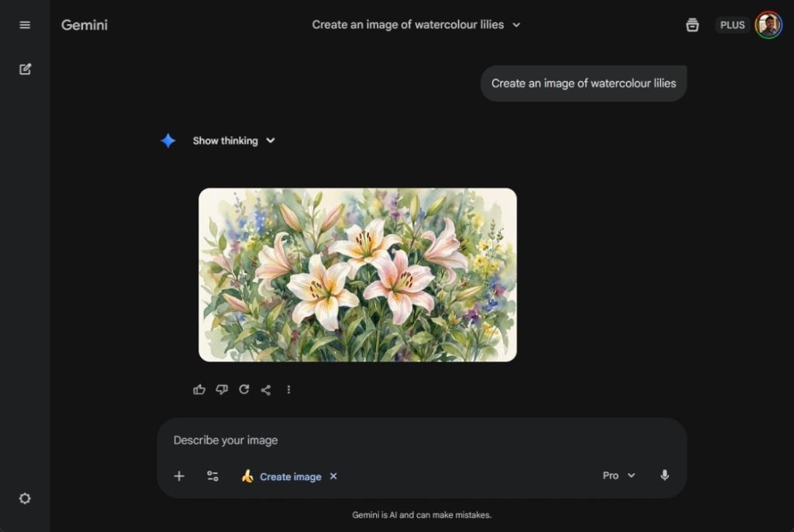The width and height of the screenshot is (794, 532).
Task: Give the response a thumbs down
Action: [222, 389]
